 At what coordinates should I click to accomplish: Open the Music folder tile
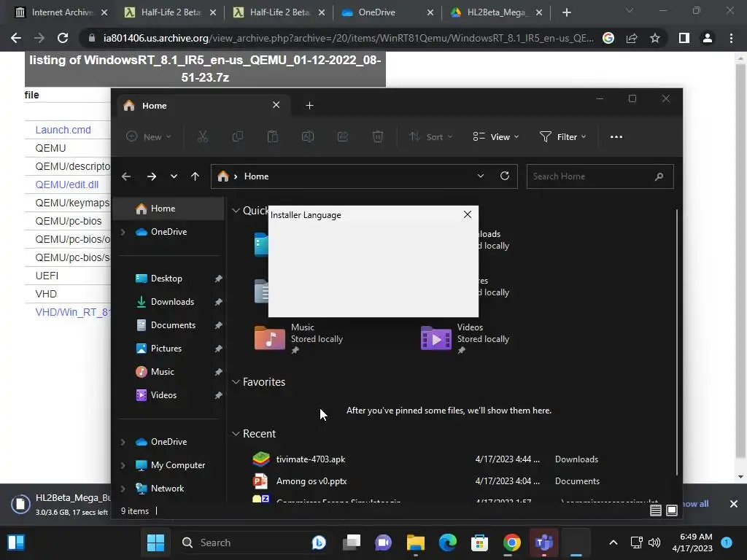coord(299,338)
